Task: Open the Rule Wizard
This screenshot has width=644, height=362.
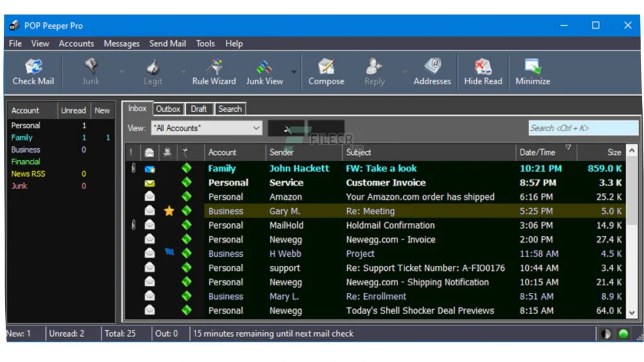Action: click(213, 71)
